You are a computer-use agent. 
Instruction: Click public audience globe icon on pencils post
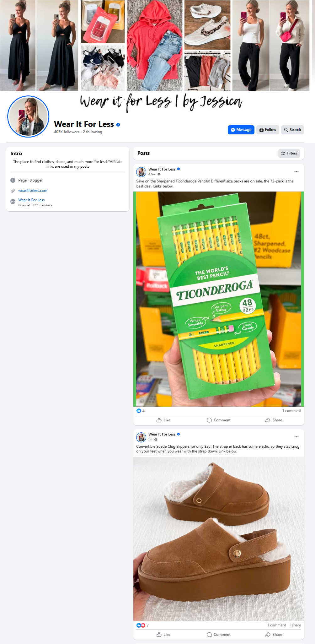point(159,174)
